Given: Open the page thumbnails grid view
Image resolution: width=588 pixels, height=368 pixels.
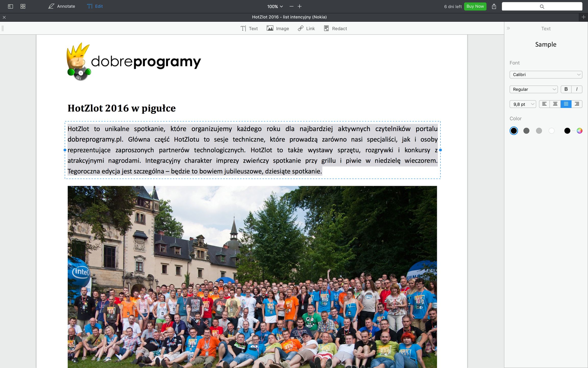Looking at the screenshot, I should coord(23,6).
